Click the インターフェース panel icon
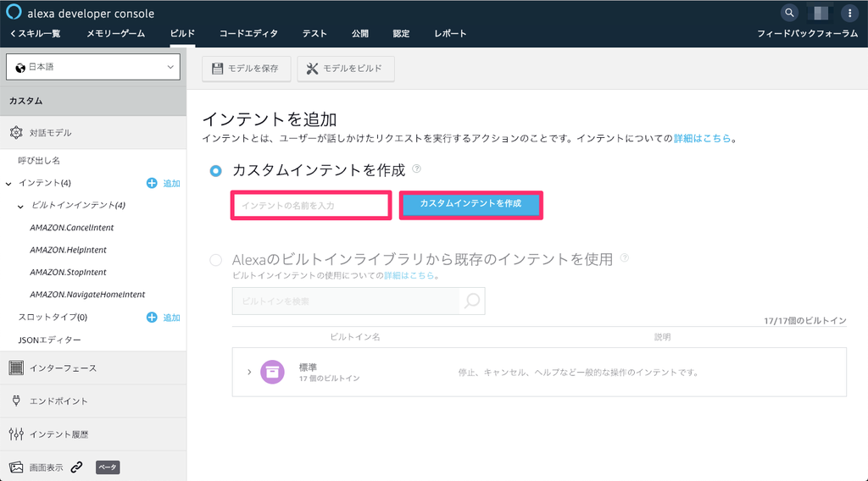Viewport: 868px width, 481px height. tap(16, 368)
